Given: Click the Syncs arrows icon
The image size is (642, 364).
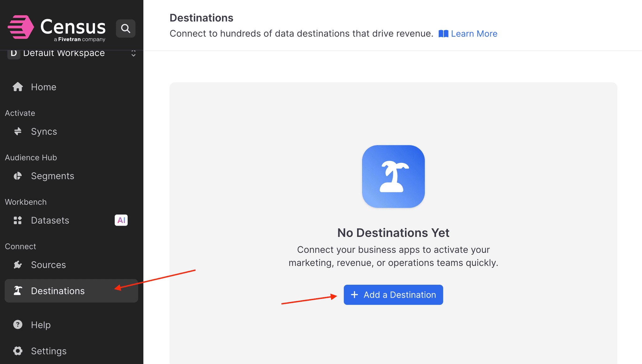Looking at the screenshot, I should tap(18, 131).
